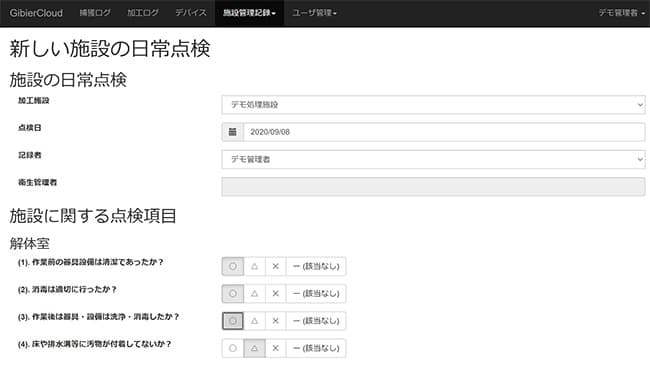Screen dimensions: 650x365
Task: Click the 点検日 date field
Action: (x=444, y=132)
